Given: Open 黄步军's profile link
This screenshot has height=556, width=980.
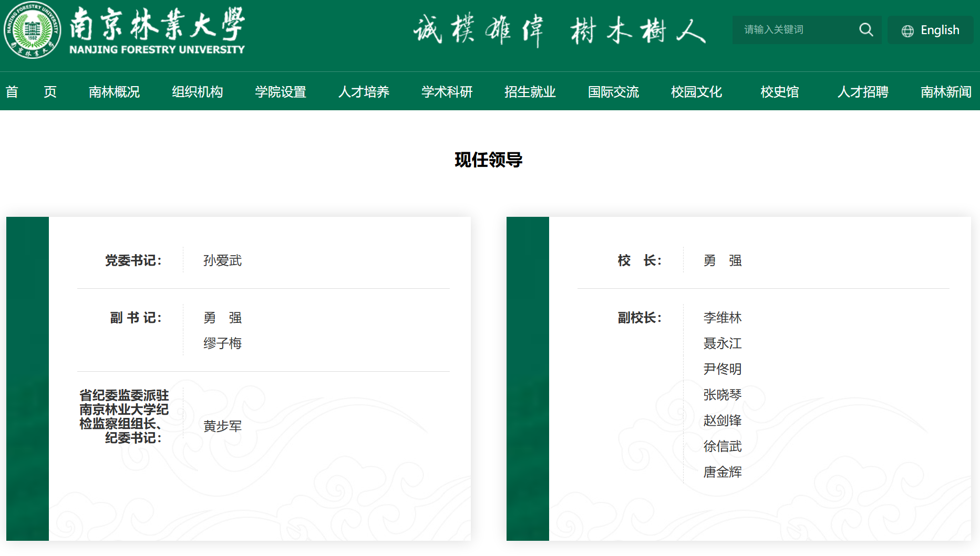Looking at the screenshot, I should [x=223, y=426].
